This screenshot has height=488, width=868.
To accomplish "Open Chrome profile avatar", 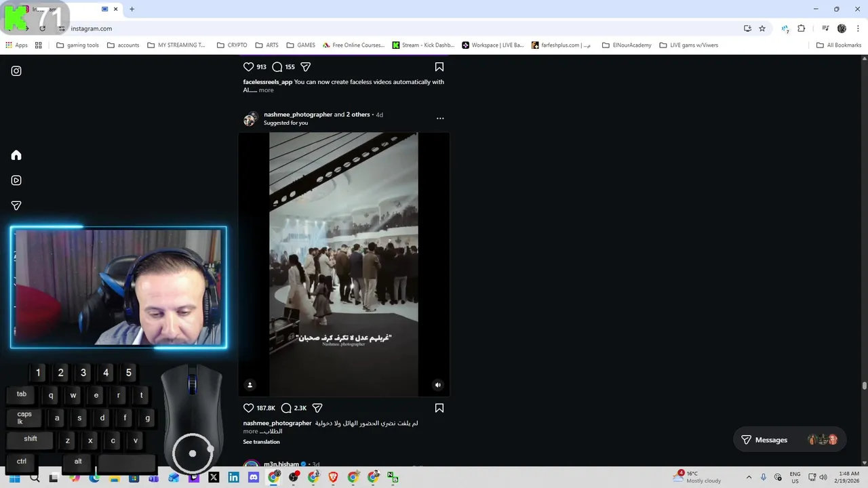I will [x=842, y=28].
